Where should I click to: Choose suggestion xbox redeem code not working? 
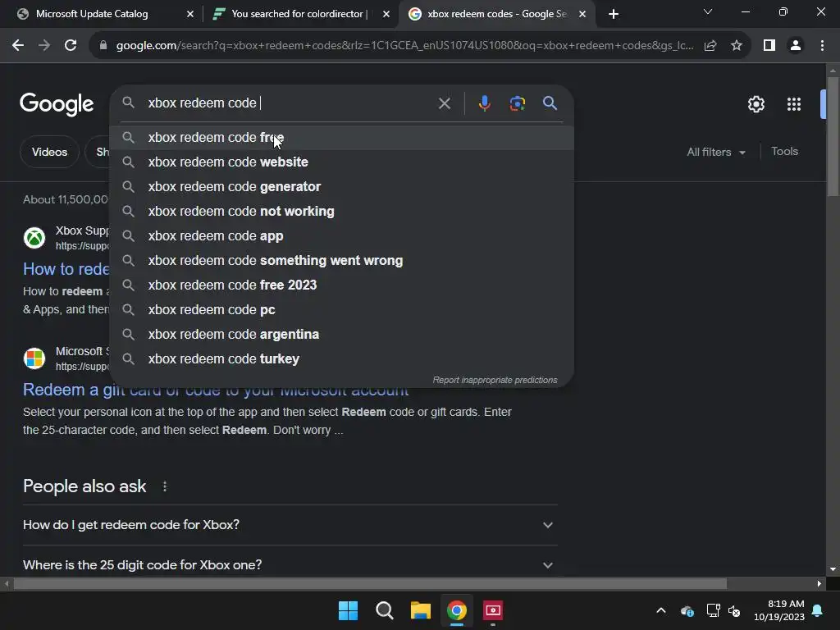coord(341,211)
